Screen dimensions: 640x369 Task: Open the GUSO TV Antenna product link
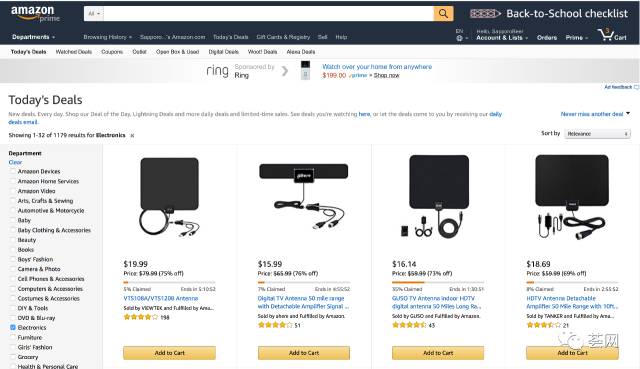pos(436,302)
